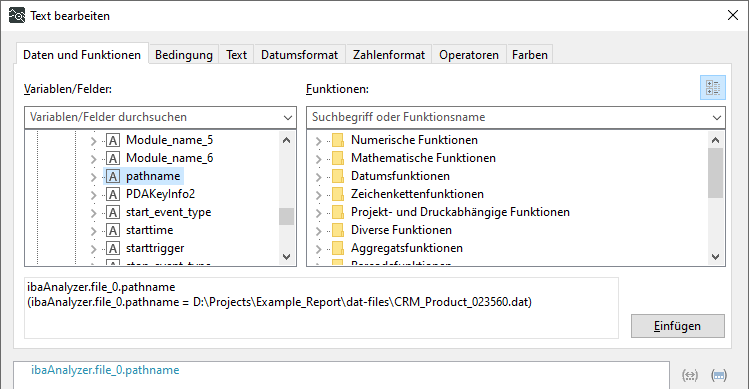Image resolution: width=749 pixels, height=389 pixels.
Task: Click the Diverse Funktionen folder icon
Action: [338, 230]
